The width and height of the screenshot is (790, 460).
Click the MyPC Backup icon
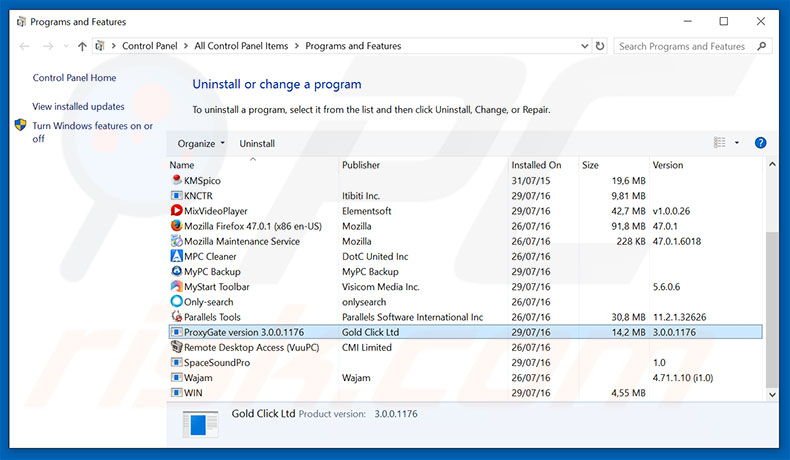point(176,271)
